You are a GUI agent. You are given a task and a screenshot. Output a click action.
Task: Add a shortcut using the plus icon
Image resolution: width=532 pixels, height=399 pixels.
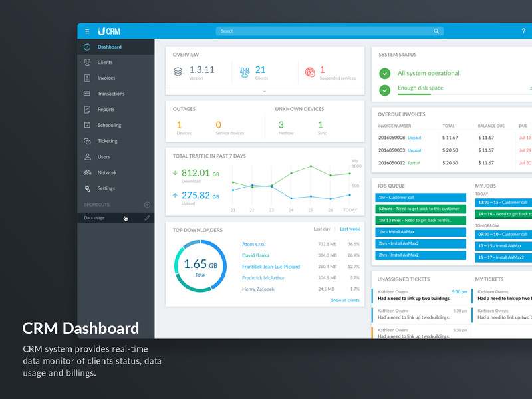148,203
